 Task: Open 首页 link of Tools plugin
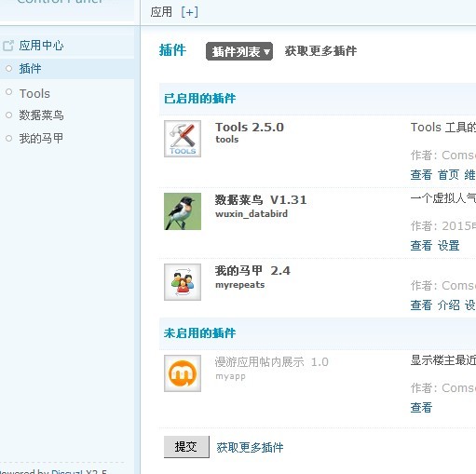(449, 175)
